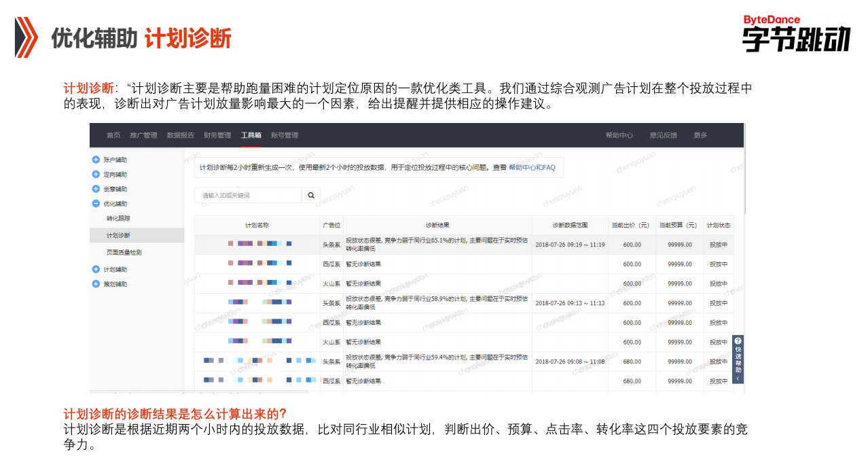Open quick help via the question mark icon
868x473 pixels.
(x=738, y=340)
